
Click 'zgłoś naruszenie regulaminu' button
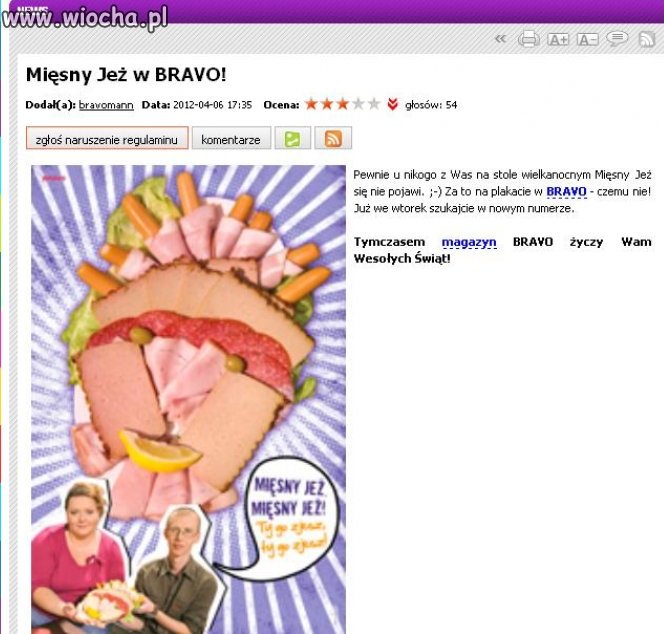(107, 138)
